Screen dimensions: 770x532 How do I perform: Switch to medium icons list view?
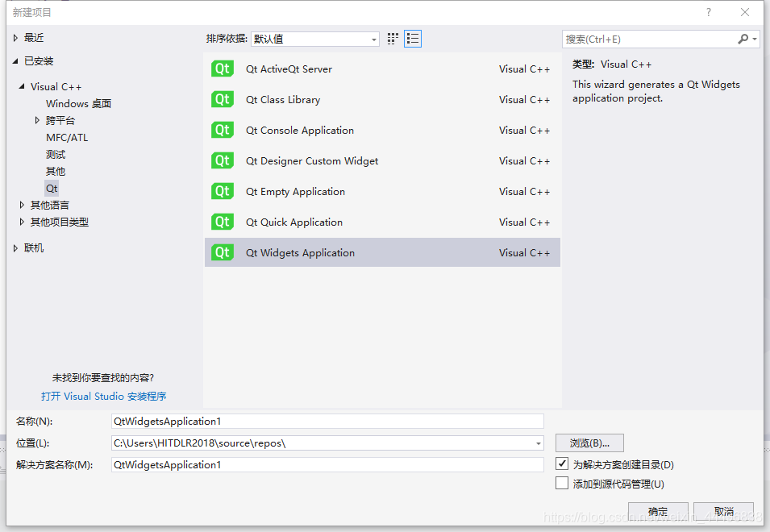[413, 39]
